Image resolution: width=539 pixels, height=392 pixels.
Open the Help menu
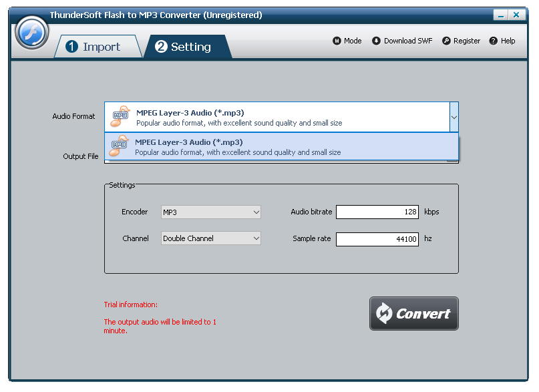[502, 41]
